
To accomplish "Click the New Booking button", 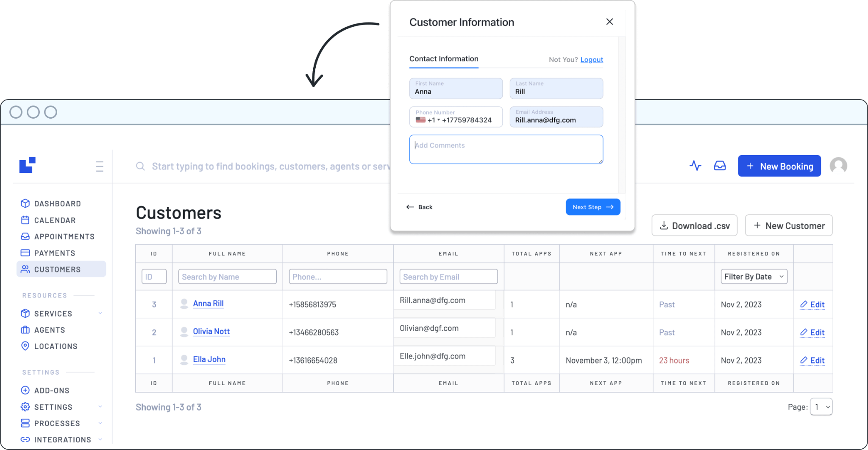I will tap(779, 166).
